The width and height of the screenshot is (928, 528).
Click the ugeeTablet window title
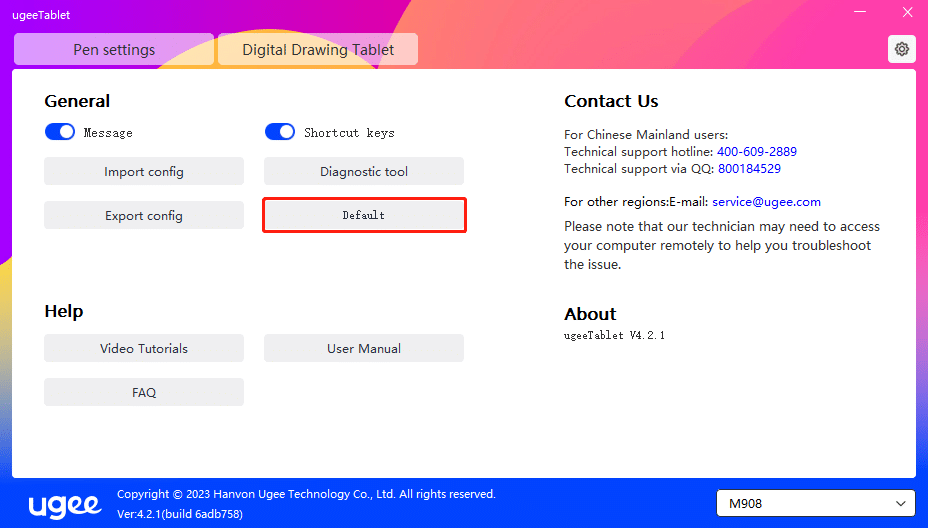point(41,15)
